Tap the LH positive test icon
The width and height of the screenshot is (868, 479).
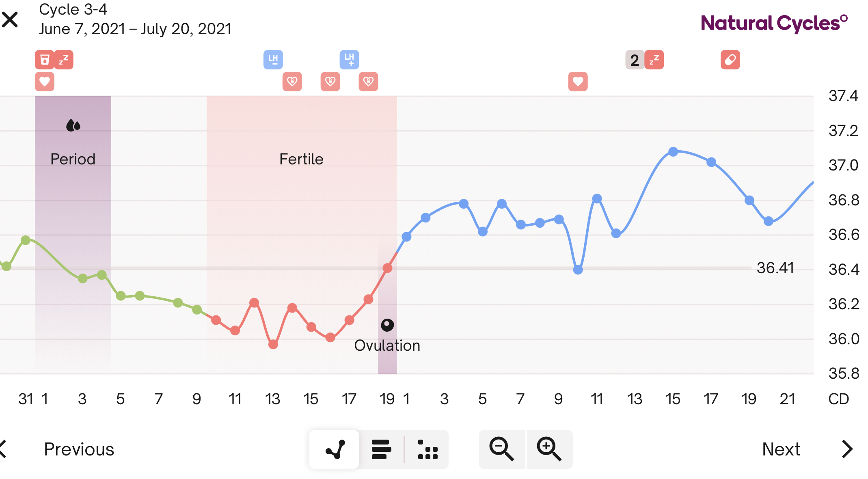350,60
